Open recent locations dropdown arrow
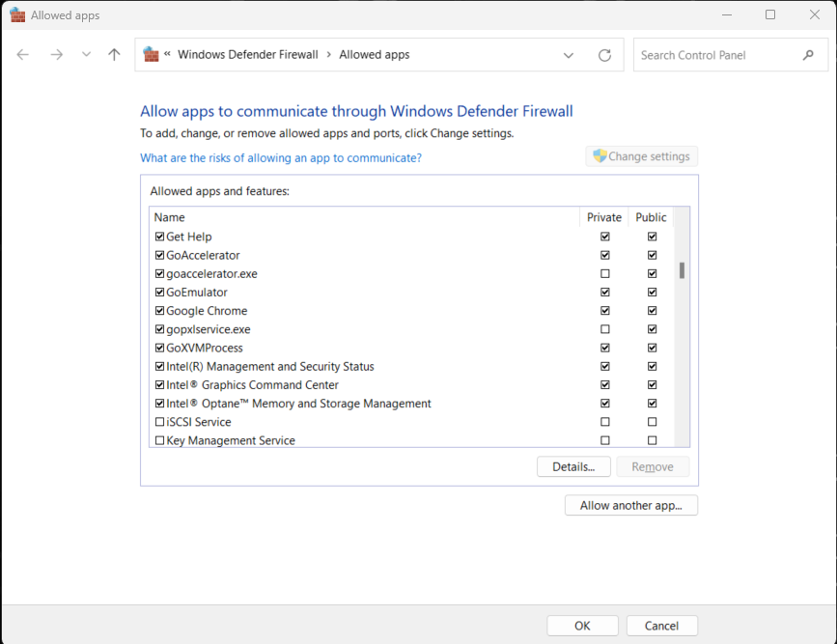 (86, 54)
